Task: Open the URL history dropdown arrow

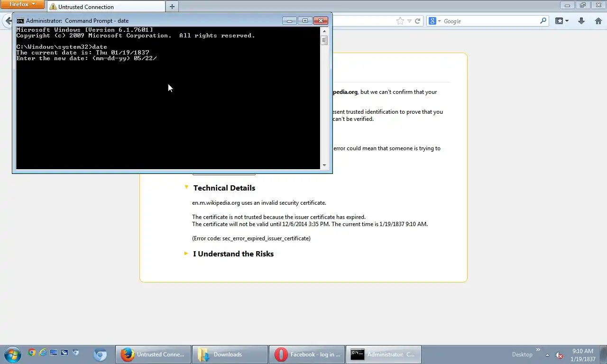Action: point(409,21)
